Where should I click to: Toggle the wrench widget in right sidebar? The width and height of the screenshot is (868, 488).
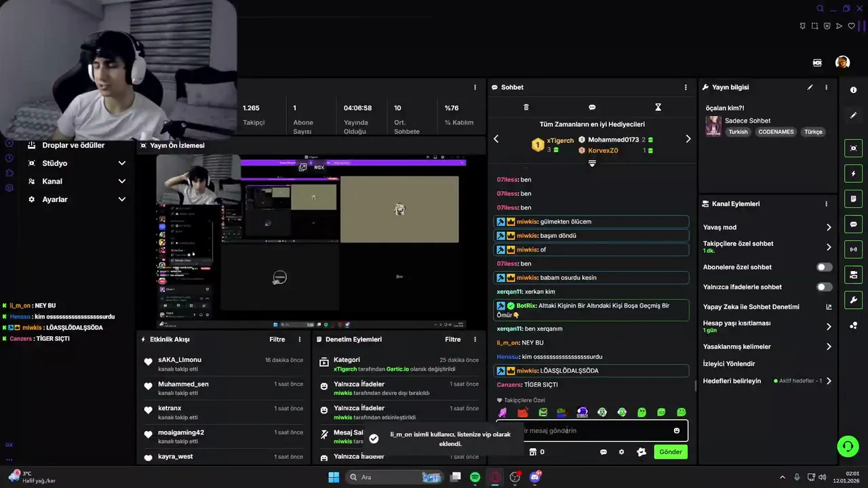tap(853, 300)
